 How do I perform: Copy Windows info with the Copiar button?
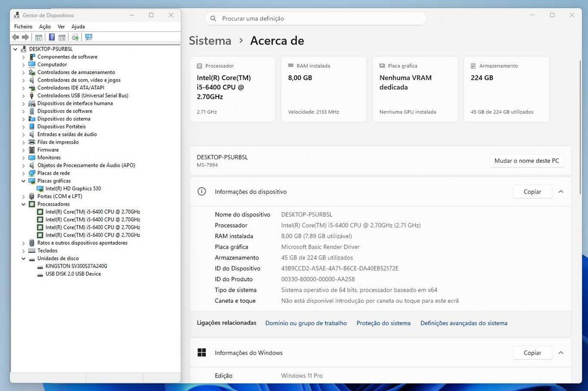point(532,353)
